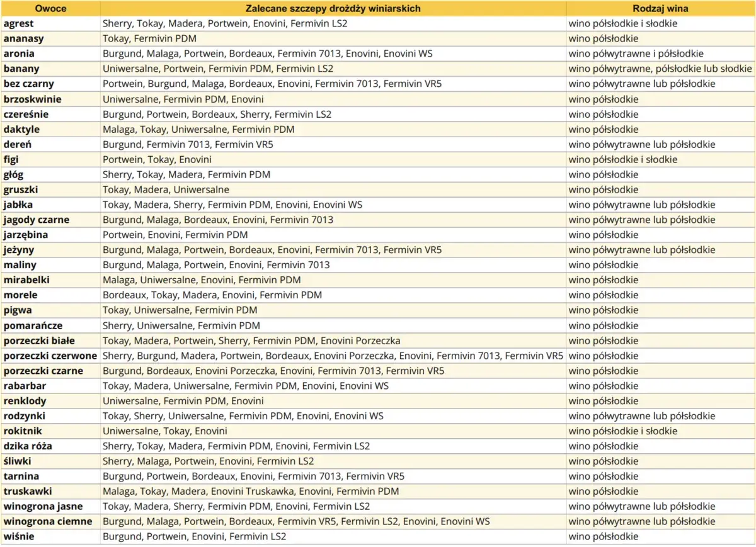The width and height of the screenshot is (756, 547).
Task: Select the yeast list for porzeczki czerwone
Action: click(x=333, y=356)
